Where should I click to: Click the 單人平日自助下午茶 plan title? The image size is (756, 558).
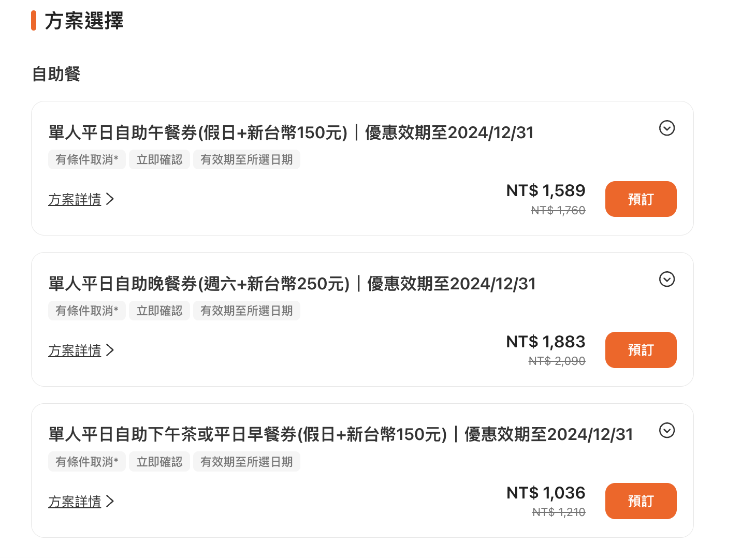tap(341, 434)
